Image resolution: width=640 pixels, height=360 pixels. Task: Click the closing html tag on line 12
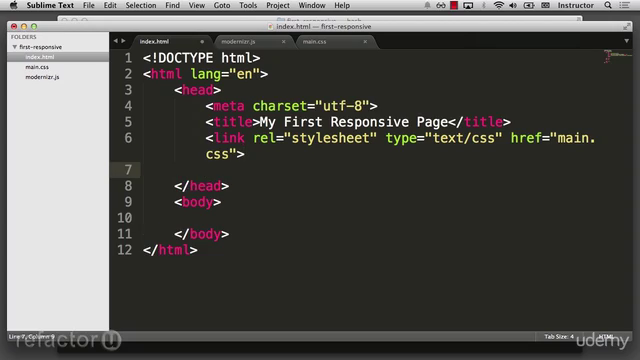(170, 250)
